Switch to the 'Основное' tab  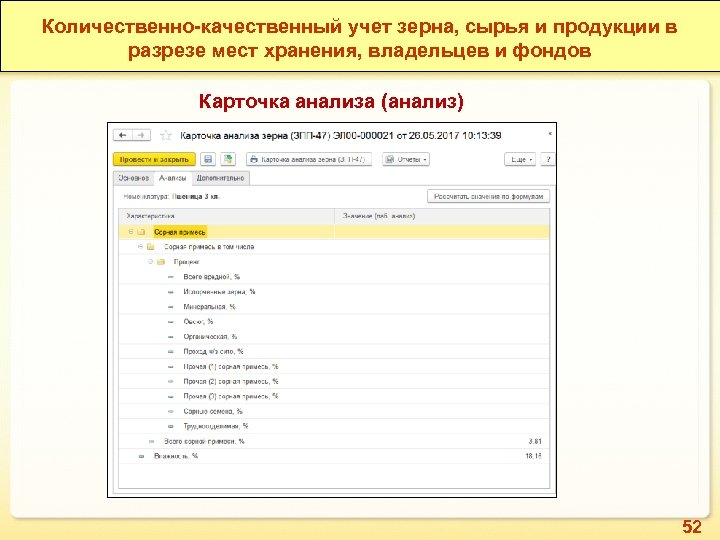click(134, 178)
